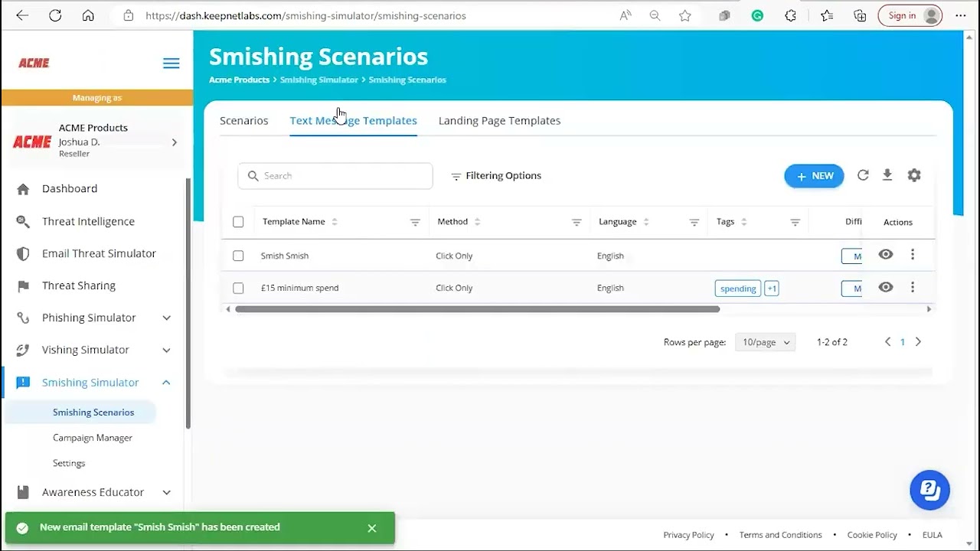Open Cookie Policy link
The image size is (980, 551).
(872, 535)
